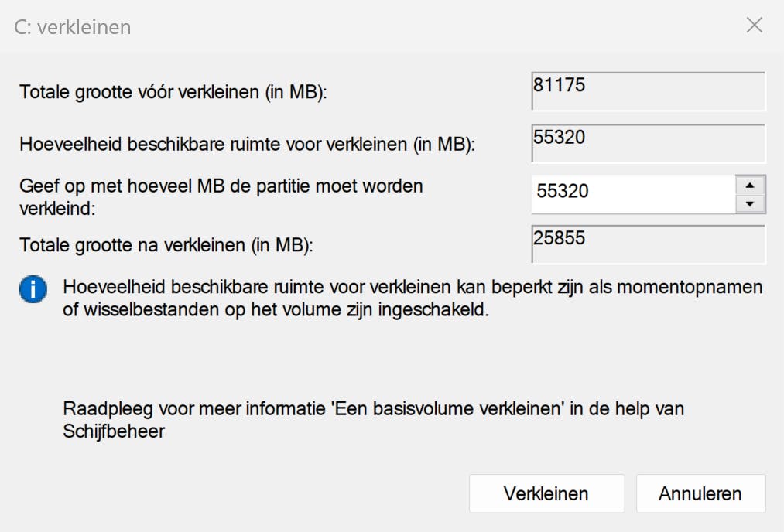The image size is (784, 532).
Task: Click the "Raadpleeg voor meer informatie" text
Action: (195, 408)
